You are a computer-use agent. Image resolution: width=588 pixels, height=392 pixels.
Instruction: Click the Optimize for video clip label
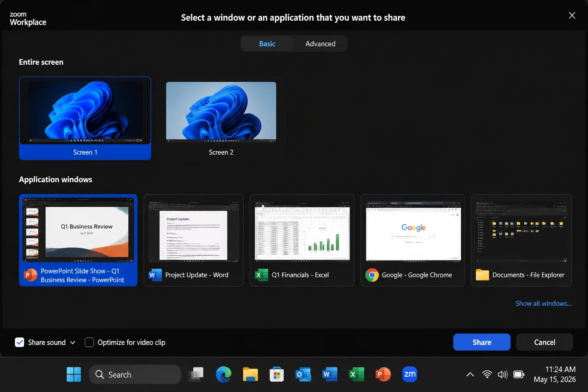click(131, 342)
